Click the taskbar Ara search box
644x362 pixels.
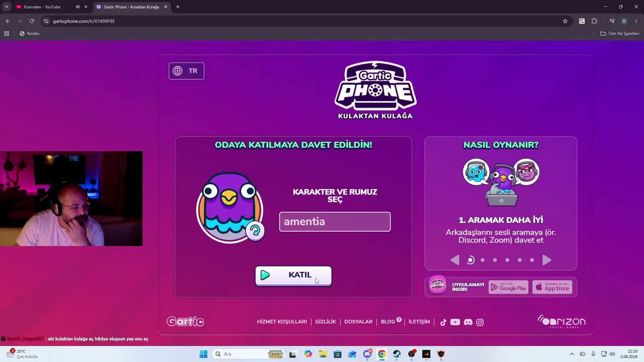pos(249,354)
